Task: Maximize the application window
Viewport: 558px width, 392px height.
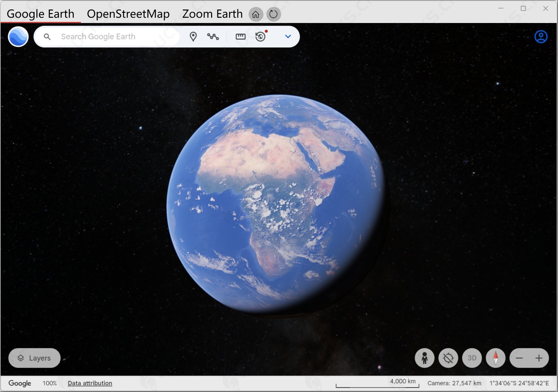Action: click(x=523, y=8)
